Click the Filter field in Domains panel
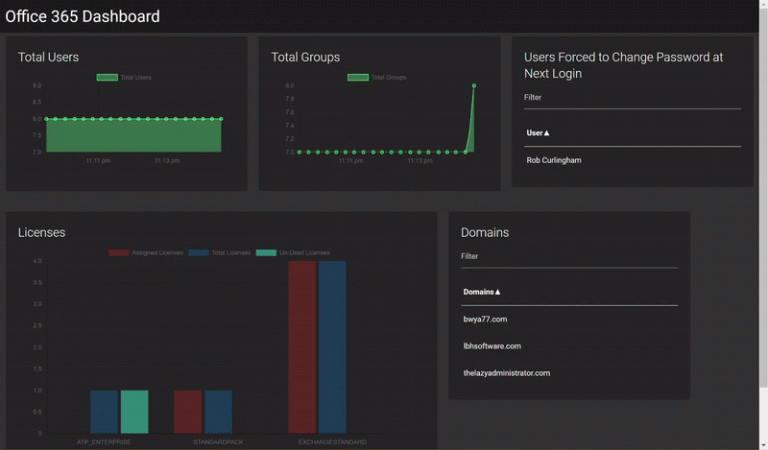 569,257
